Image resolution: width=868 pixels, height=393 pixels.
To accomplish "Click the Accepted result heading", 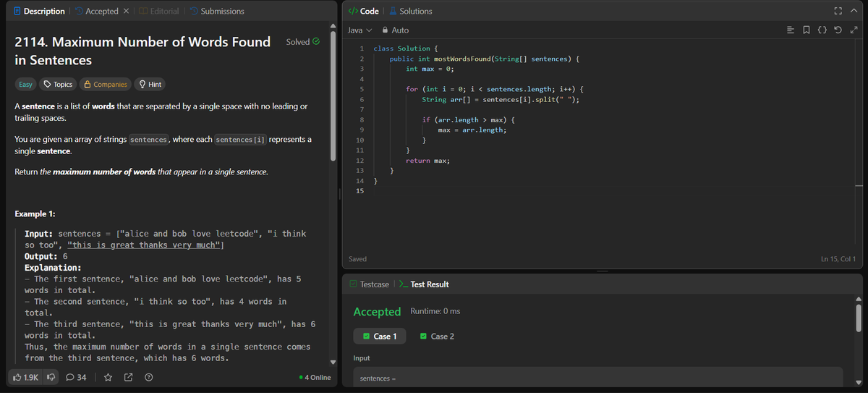I will [377, 312].
